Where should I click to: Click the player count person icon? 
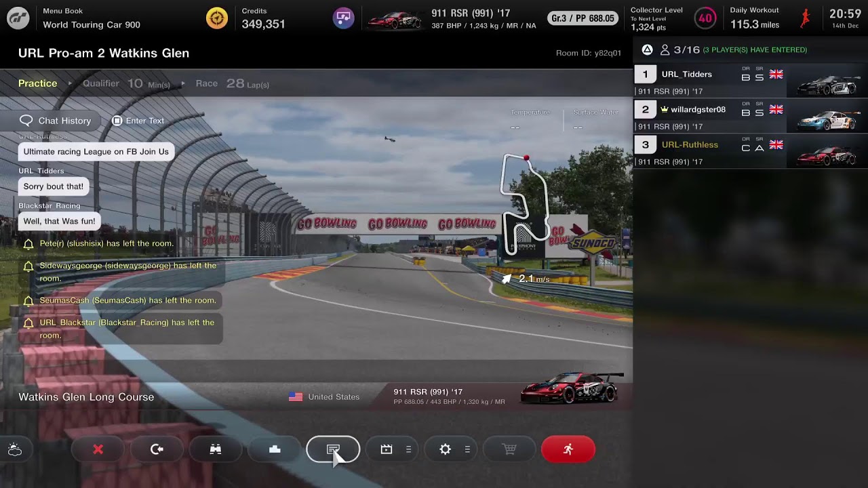[665, 49]
